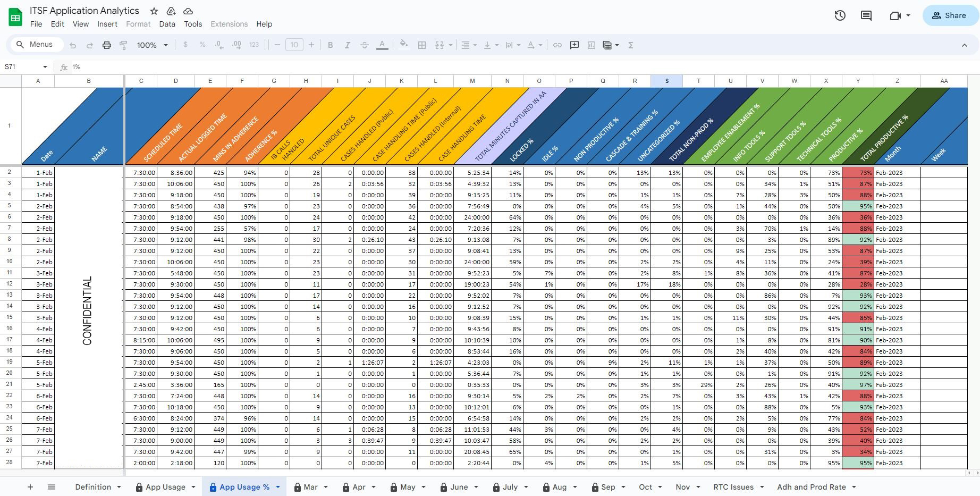Open the Google Sheets home logo
The width and height of the screenshot is (980, 496).
pyautogui.click(x=15, y=17)
